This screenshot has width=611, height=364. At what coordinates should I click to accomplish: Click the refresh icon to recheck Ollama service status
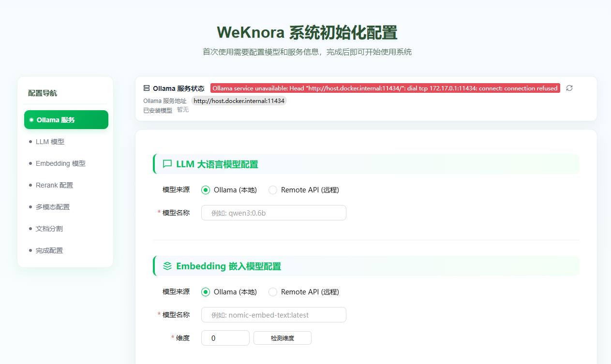click(569, 88)
